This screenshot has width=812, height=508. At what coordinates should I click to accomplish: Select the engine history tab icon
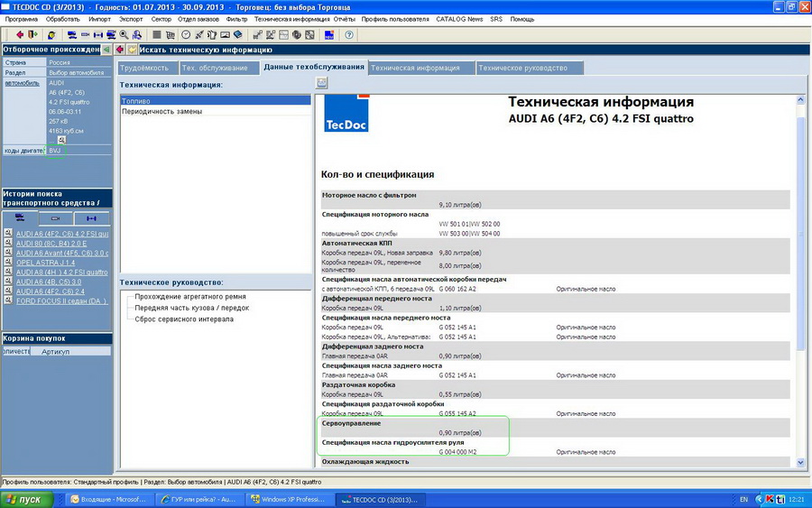(x=55, y=218)
